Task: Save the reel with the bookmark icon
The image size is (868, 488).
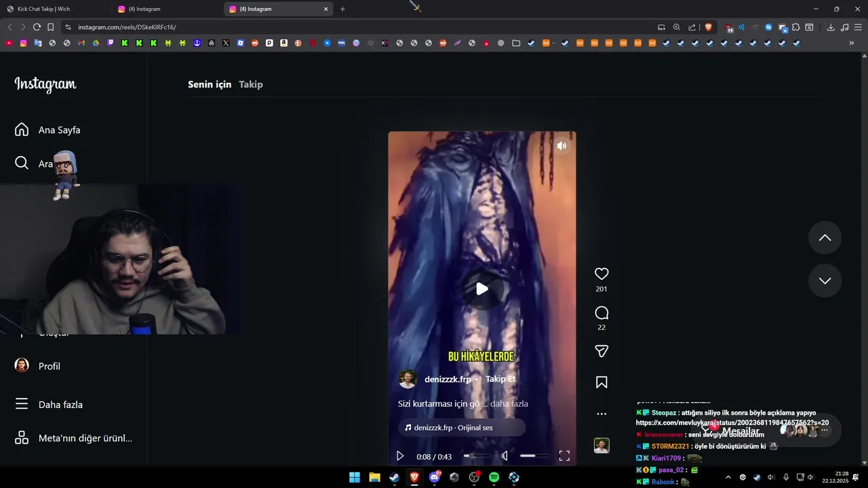Action: (x=601, y=382)
